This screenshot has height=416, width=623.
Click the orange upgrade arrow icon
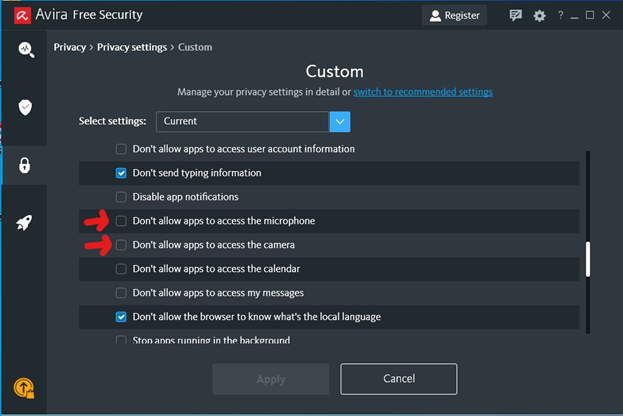tap(23, 388)
